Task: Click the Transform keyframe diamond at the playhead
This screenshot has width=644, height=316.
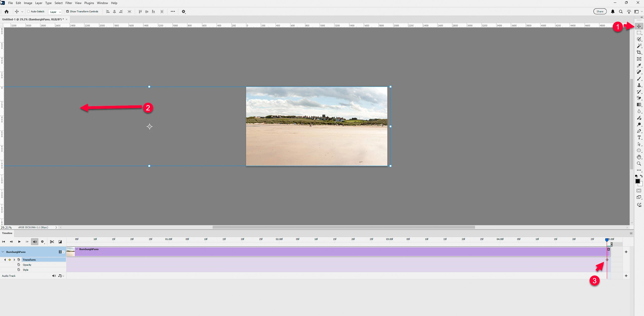Action: [607, 260]
